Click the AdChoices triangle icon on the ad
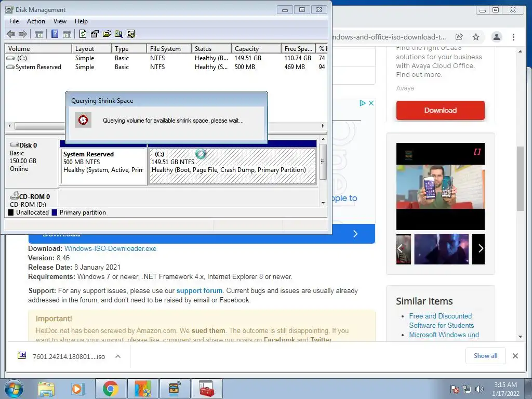This screenshot has width=532, height=399. (x=362, y=103)
